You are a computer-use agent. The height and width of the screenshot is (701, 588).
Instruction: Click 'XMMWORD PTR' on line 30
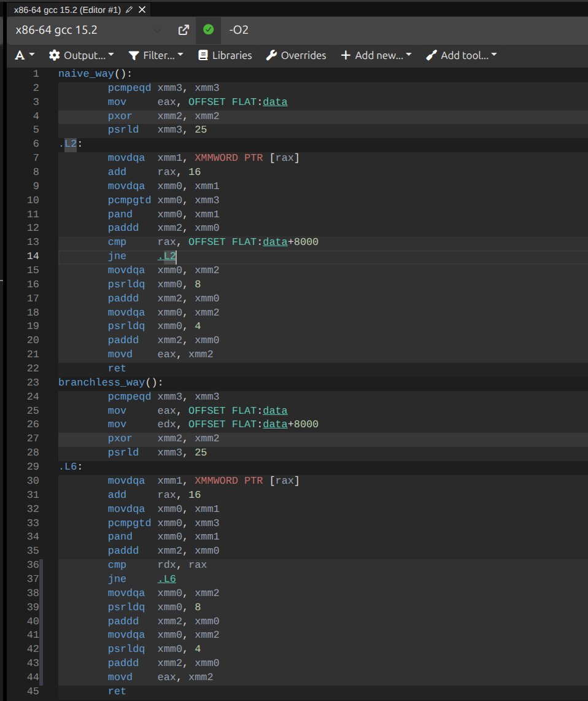point(228,481)
